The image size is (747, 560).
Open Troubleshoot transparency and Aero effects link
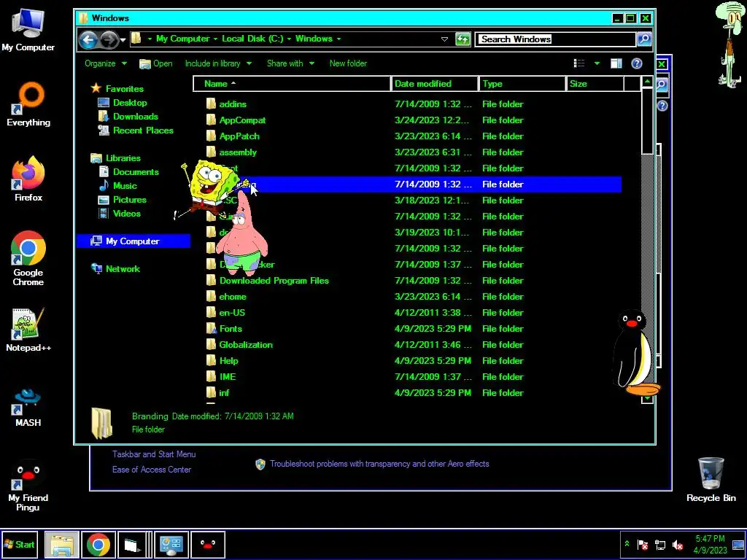click(x=379, y=464)
